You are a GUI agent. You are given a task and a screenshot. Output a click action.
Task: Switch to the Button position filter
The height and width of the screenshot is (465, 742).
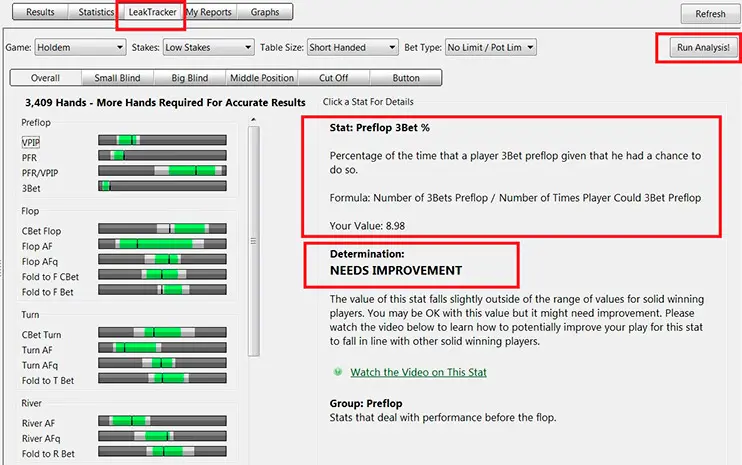click(x=406, y=78)
